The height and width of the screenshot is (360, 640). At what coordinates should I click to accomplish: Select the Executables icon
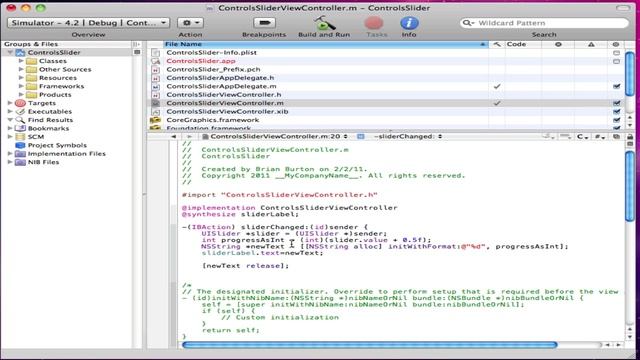[20, 111]
